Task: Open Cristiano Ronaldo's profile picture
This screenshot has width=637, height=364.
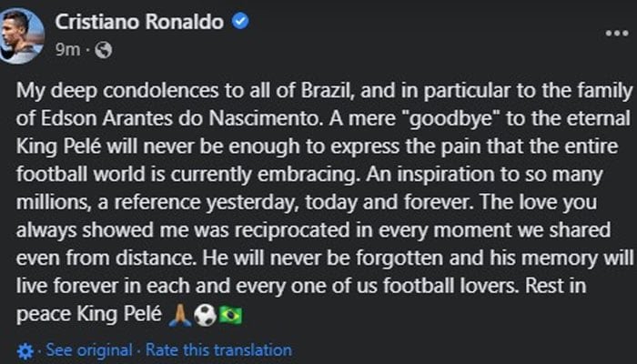Action: (x=21, y=36)
